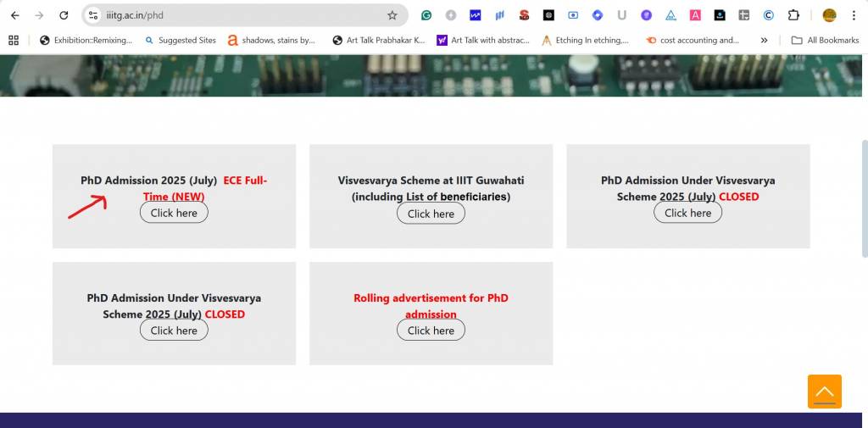
Task: Open the black square extension icon
Action: [x=548, y=15]
